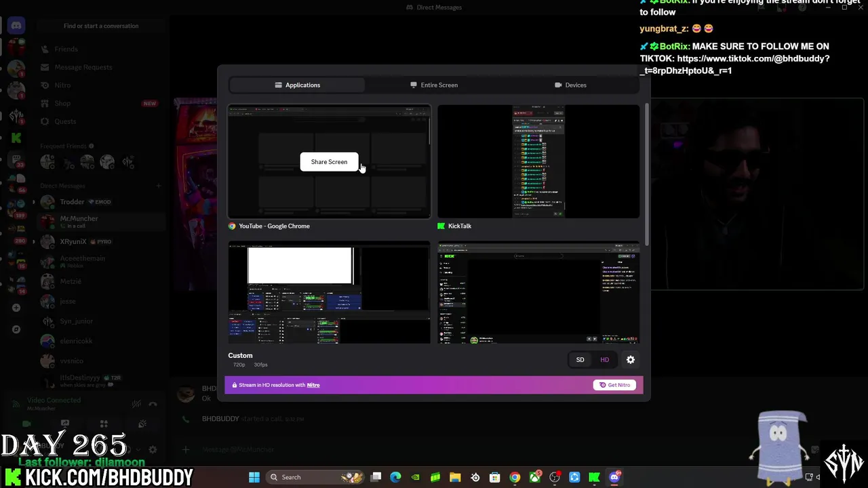The width and height of the screenshot is (868, 488).
Task: Click the Frequent Friends info icon
Action: pyautogui.click(x=92, y=146)
